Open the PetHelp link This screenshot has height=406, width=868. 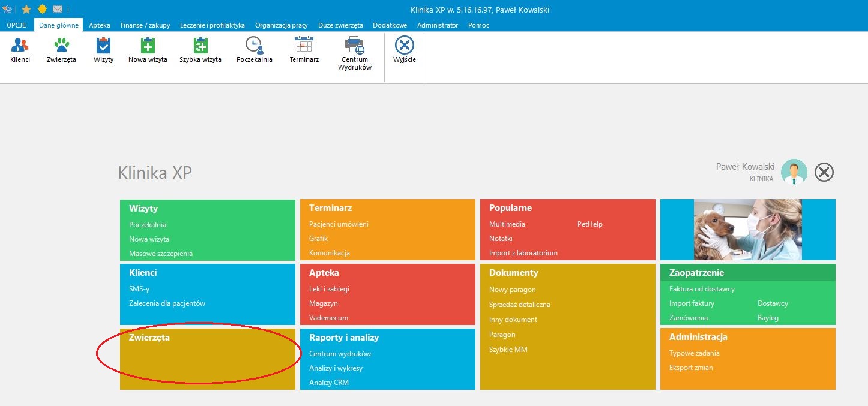[590, 224]
